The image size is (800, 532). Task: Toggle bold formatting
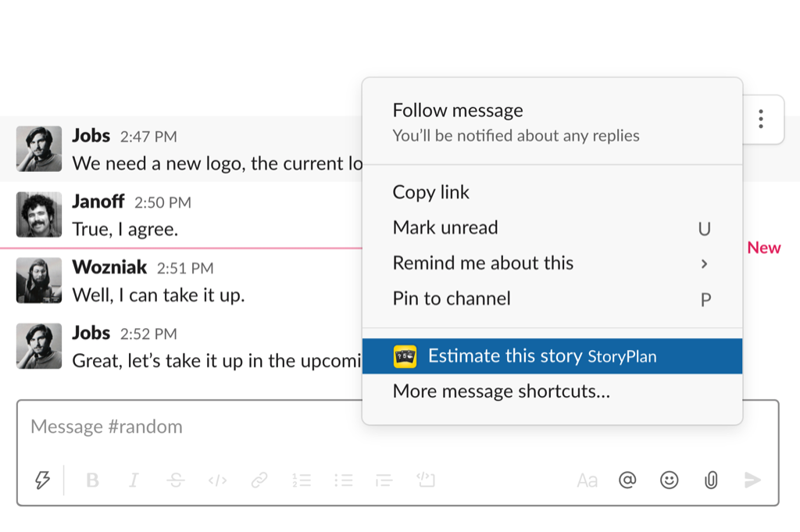[x=92, y=480]
